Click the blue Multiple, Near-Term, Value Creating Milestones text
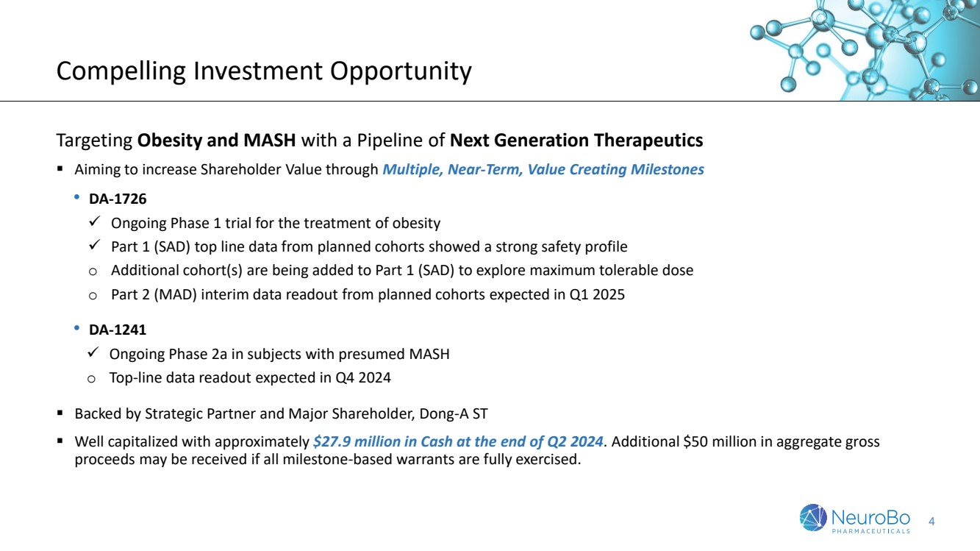This screenshot has height=551, width=980. (543, 170)
